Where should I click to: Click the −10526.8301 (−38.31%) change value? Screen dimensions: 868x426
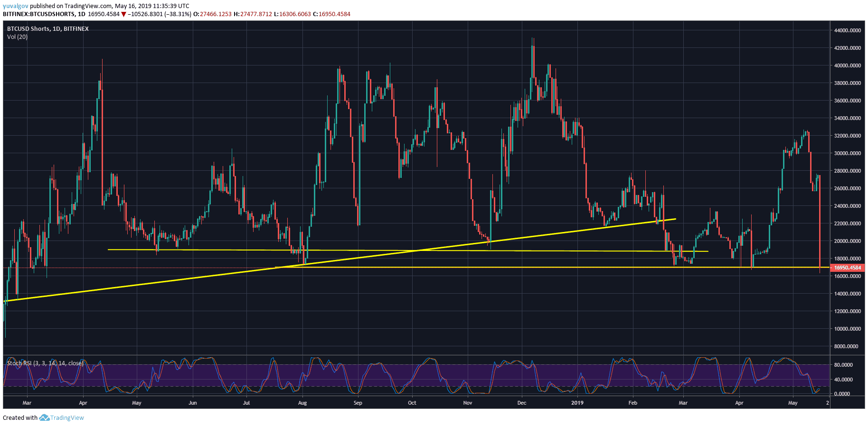click(160, 14)
